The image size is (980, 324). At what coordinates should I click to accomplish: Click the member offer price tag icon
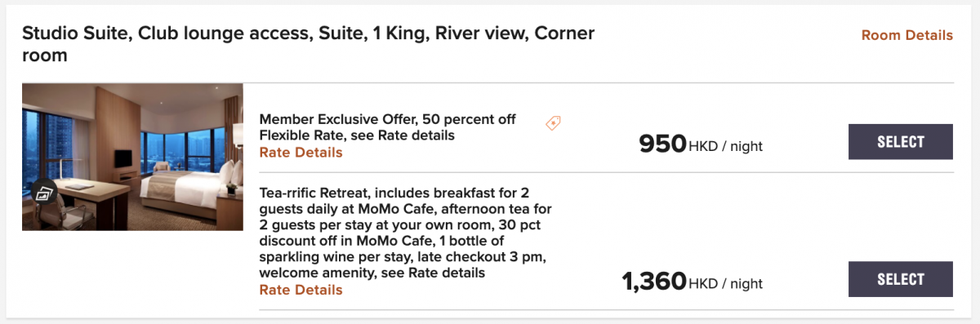553,123
